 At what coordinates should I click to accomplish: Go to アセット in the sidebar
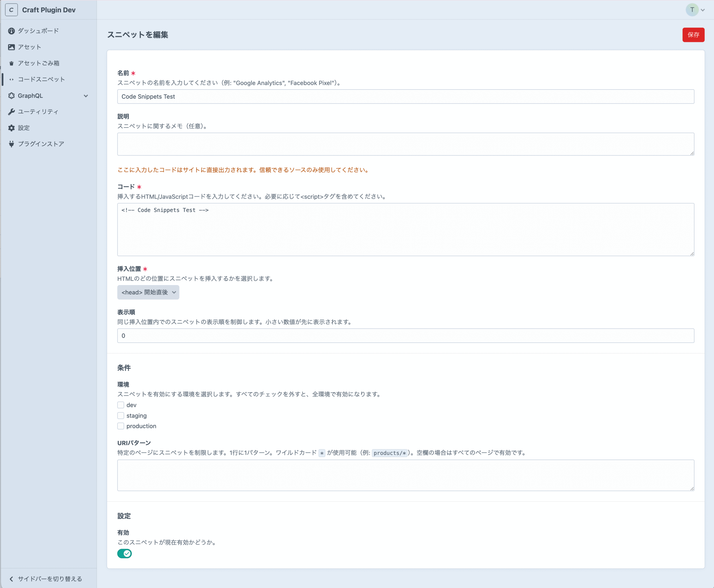[x=30, y=47]
